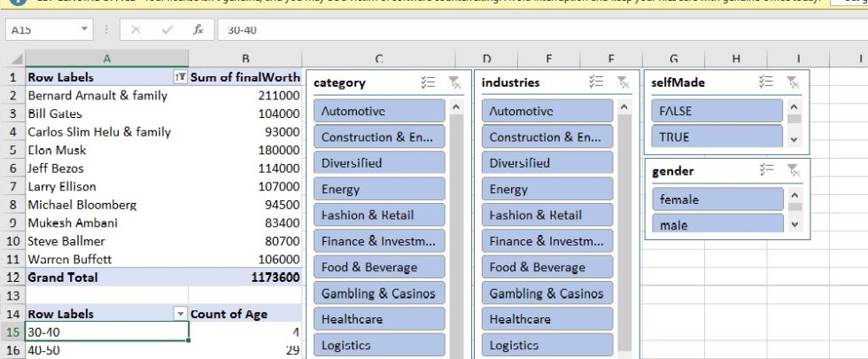Select column B header

pos(245,59)
